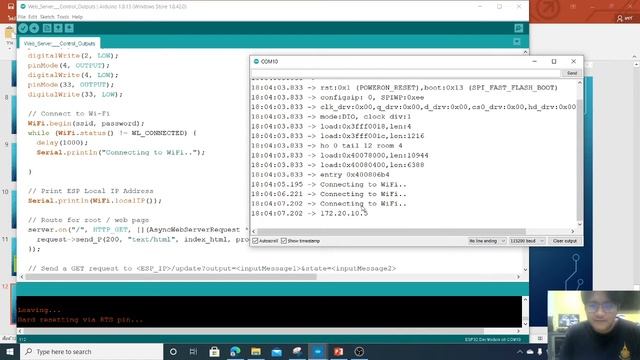Click the ESP32 Dev Module status bar text
The height and width of the screenshot is (360, 640).
(493, 340)
